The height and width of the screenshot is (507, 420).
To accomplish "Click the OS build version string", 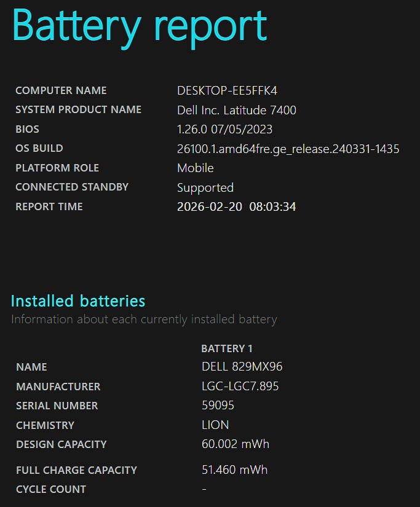I will click(288, 149).
